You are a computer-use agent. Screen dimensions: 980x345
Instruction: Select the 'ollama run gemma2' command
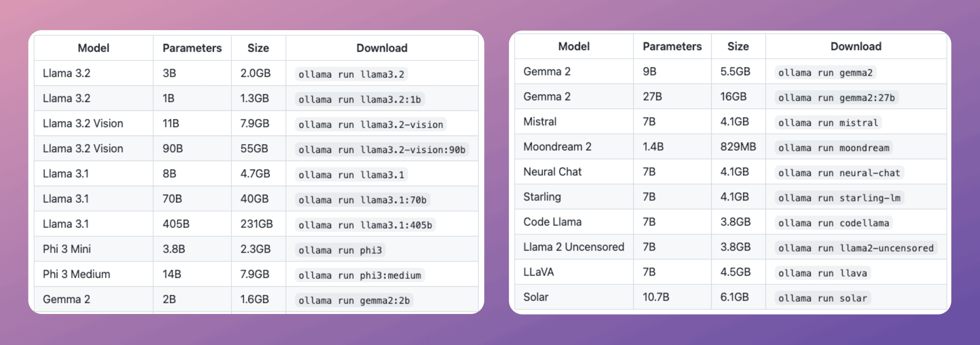826,73
